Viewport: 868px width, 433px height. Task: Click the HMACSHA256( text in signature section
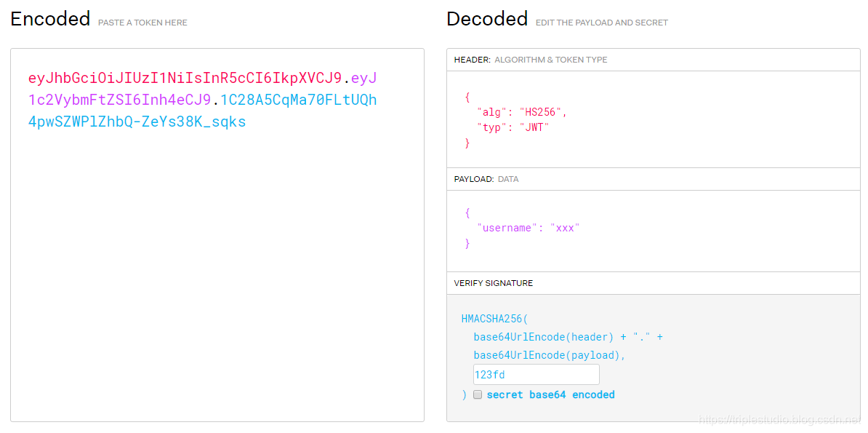[x=495, y=319]
